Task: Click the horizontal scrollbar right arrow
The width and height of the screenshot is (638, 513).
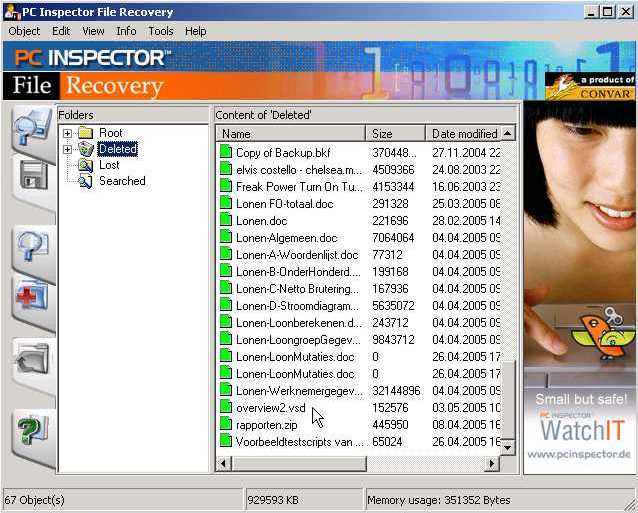Action: pos(492,463)
